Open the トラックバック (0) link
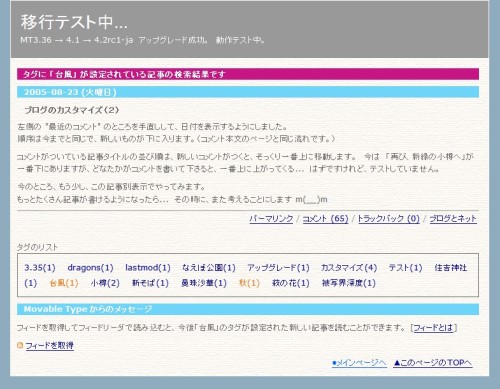 [x=389, y=219]
